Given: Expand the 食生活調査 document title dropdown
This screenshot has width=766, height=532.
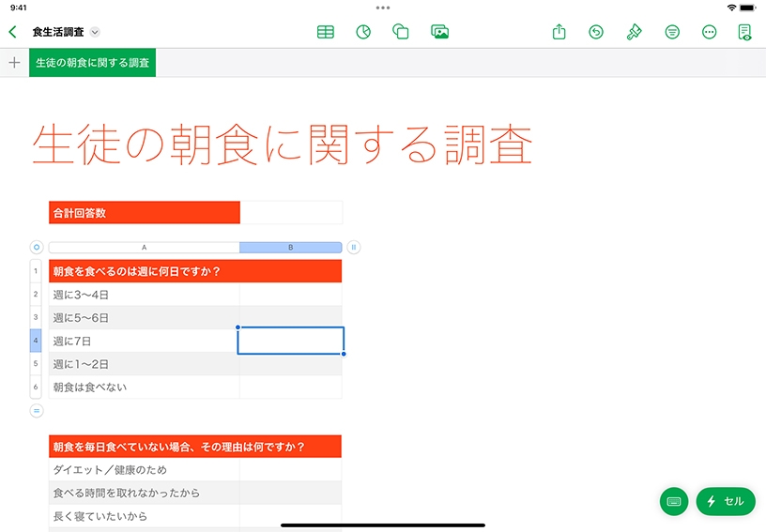Looking at the screenshot, I should pos(95,32).
